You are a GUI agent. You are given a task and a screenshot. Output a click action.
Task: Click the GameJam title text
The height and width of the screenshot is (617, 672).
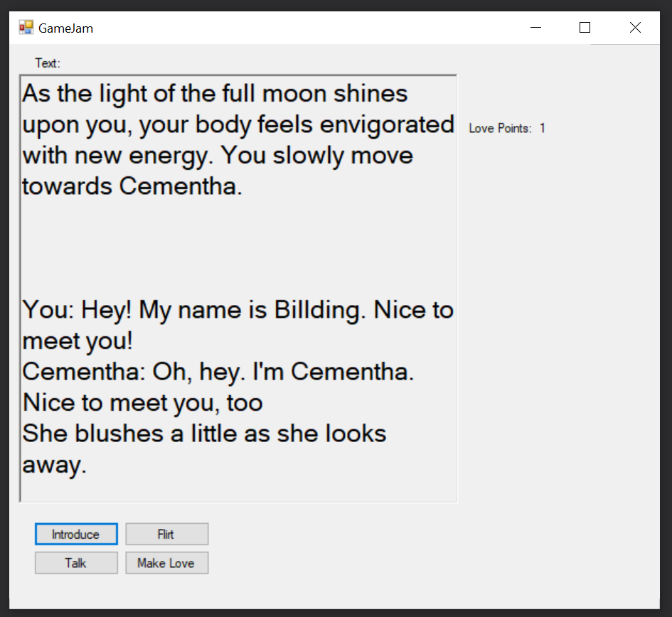(65, 28)
